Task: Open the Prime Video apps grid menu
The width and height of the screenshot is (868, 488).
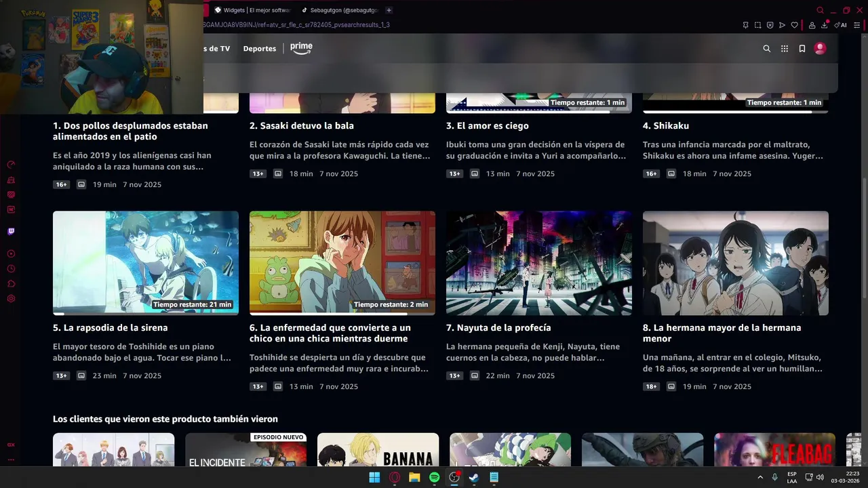Action: [785, 49]
